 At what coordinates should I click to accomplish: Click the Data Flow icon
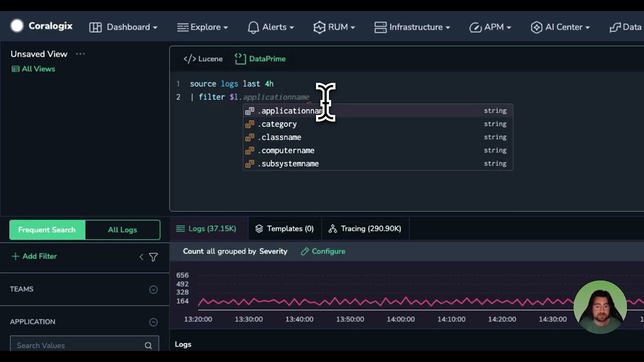click(615, 27)
